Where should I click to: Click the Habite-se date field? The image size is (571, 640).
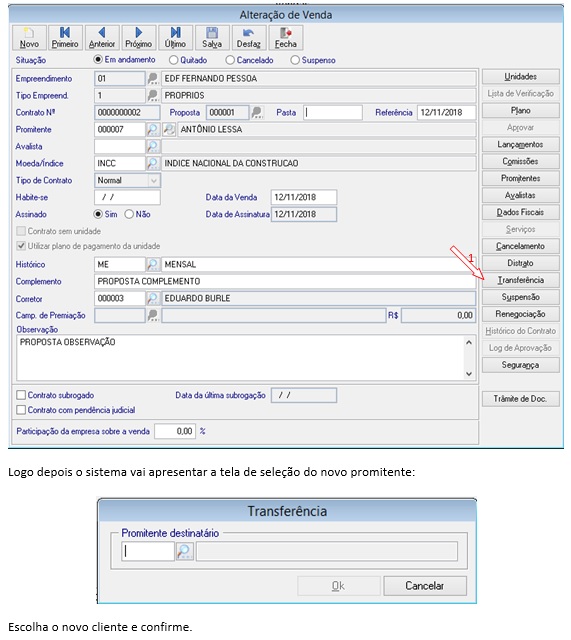(x=127, y=197)
